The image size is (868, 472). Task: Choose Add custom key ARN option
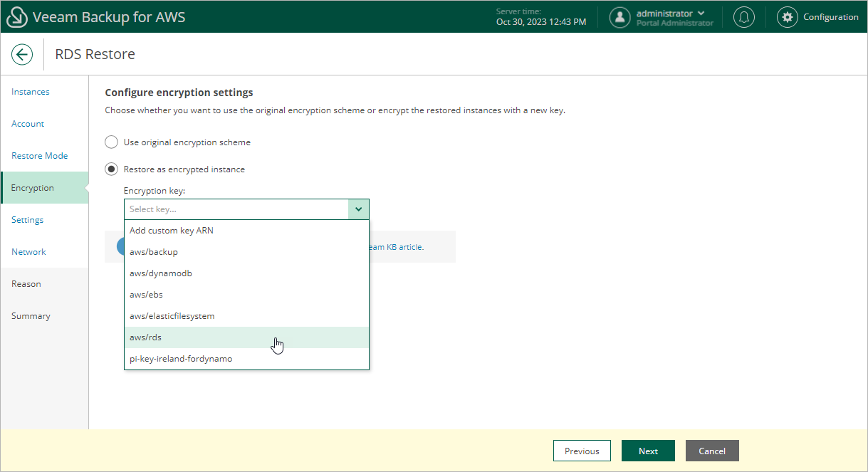pyautogui.click(x=246, y=231)
